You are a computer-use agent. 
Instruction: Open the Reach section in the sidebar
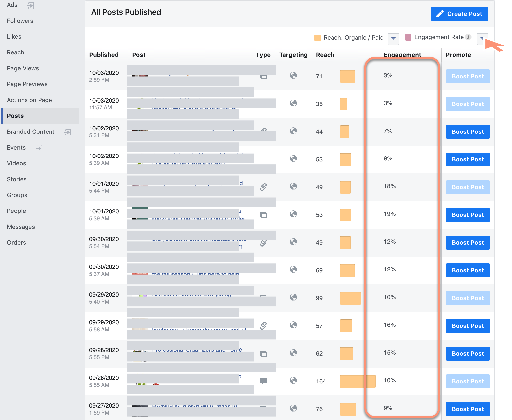pos(15,52)
